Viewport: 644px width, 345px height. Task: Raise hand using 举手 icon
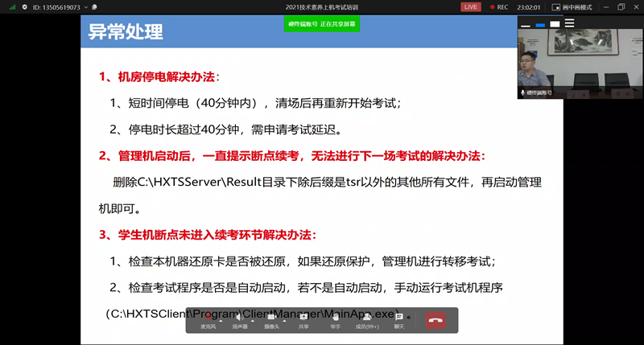click(335, 318)
